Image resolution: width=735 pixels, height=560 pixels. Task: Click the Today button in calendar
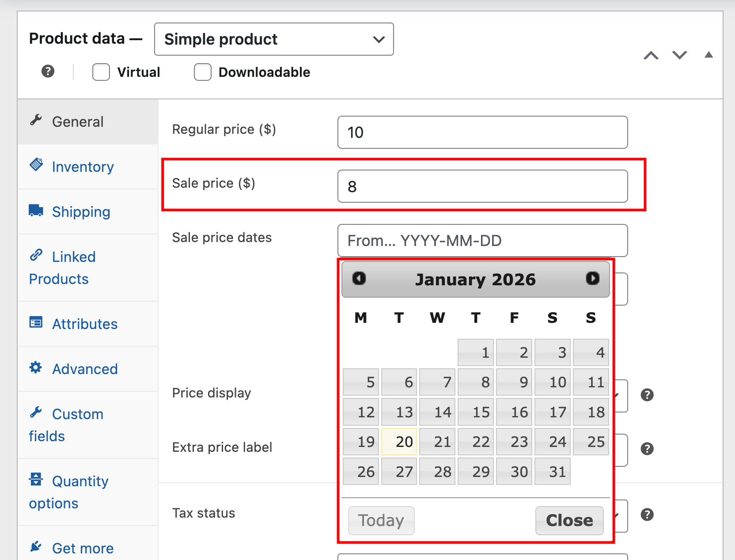[x=381, y=520]
